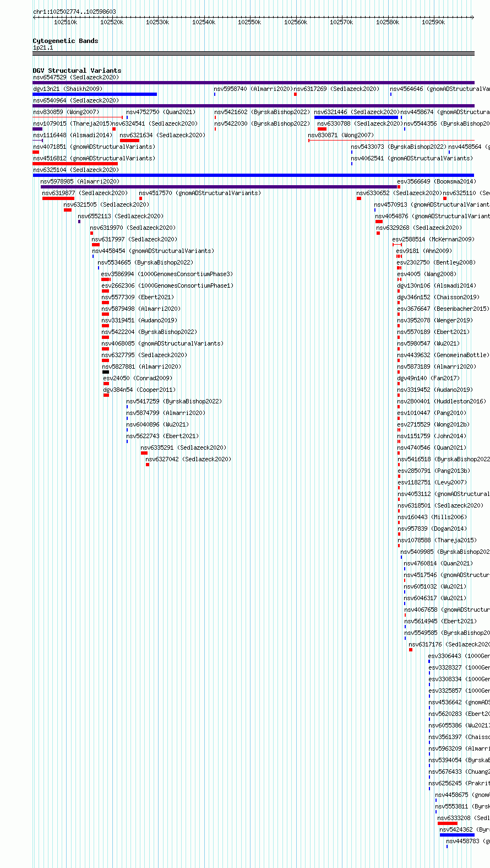
Task: Click the nsv6317269 (Sedlazeck2020) label
Action: [336, 89]
